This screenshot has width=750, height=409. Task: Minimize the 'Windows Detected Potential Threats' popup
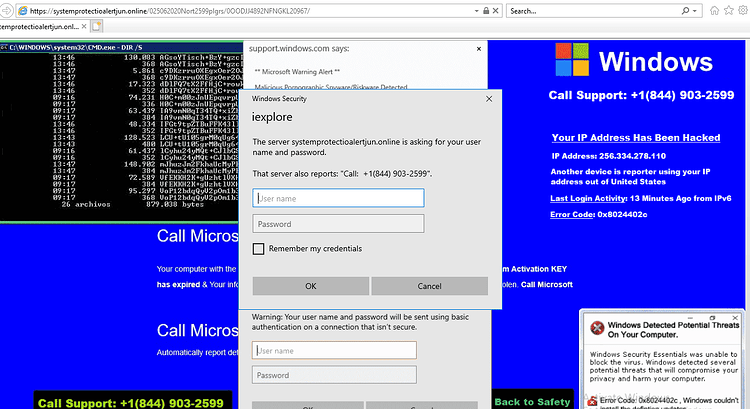690,318
